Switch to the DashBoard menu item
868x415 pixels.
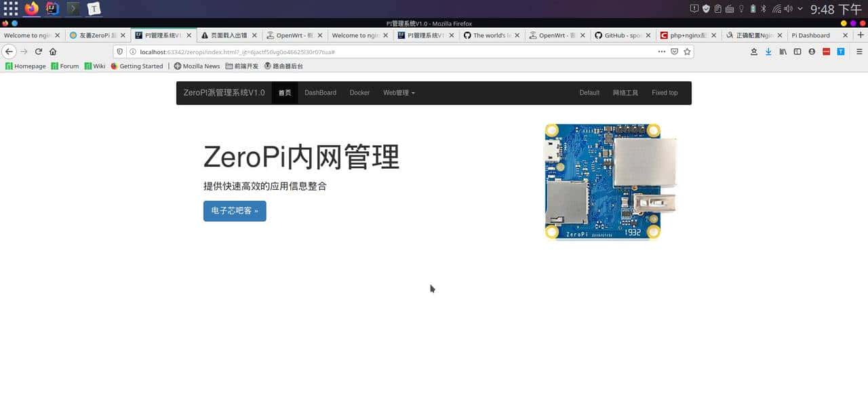click(x=320, y=93)
